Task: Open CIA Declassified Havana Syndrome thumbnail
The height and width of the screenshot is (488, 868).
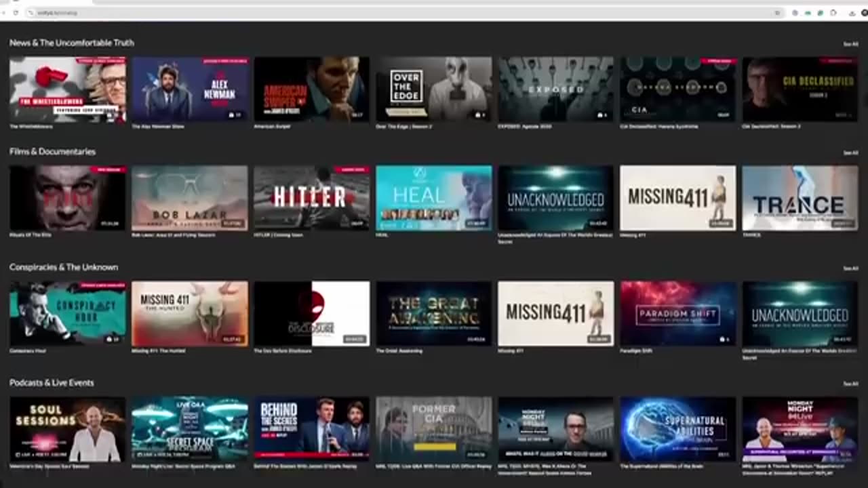Action: coord(678,89)
